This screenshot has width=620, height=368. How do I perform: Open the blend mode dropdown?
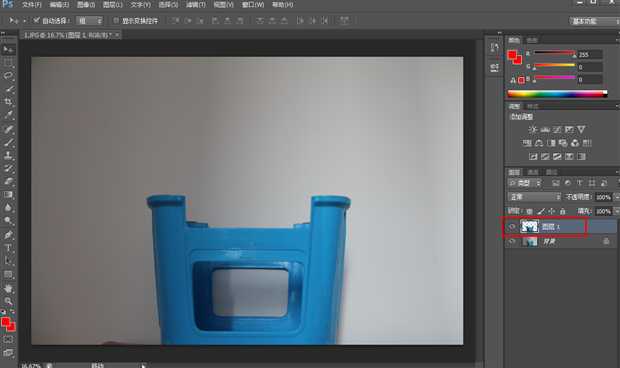[534, 197]
